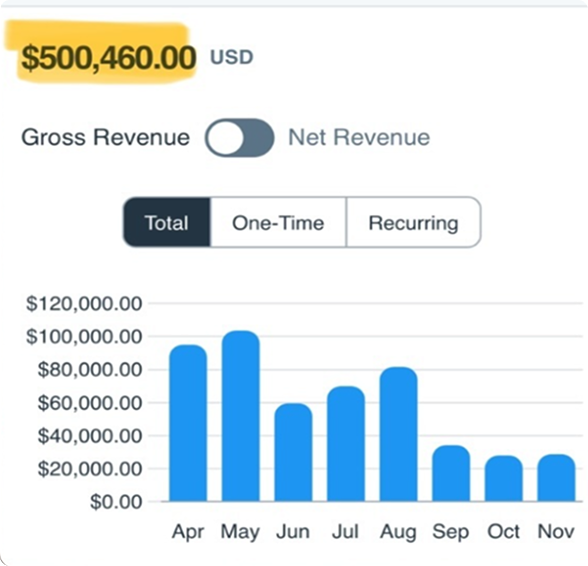The width and height of the screenshot is (588, 566).
Task: Click the Gross Revenue label
Action: (105, 137)
